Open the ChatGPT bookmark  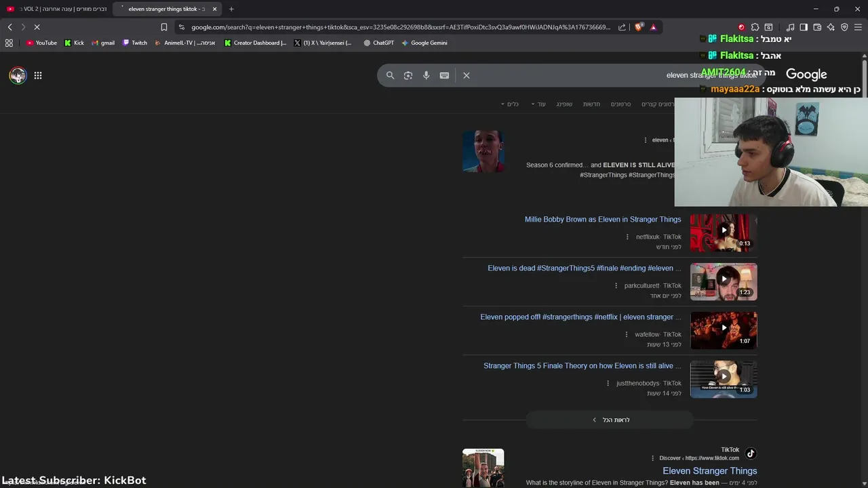[378, 43]
